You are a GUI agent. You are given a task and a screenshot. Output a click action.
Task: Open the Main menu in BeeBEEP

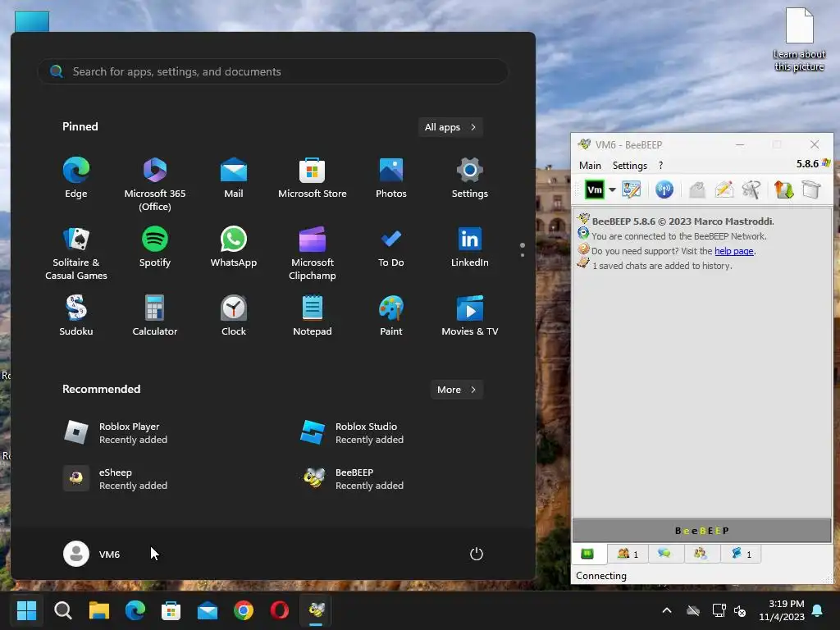[x=590, y=166]
